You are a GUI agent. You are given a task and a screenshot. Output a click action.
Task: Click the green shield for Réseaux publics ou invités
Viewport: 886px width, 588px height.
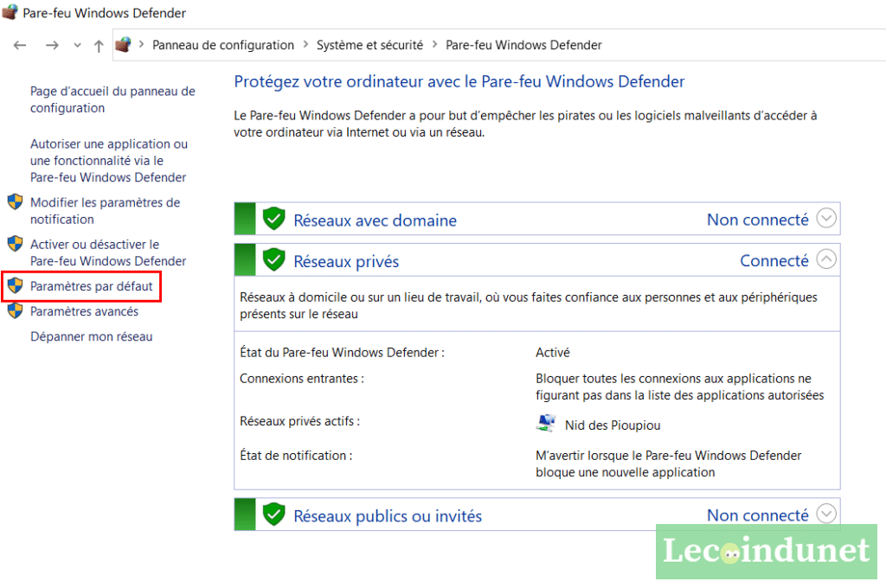(274, 514)
